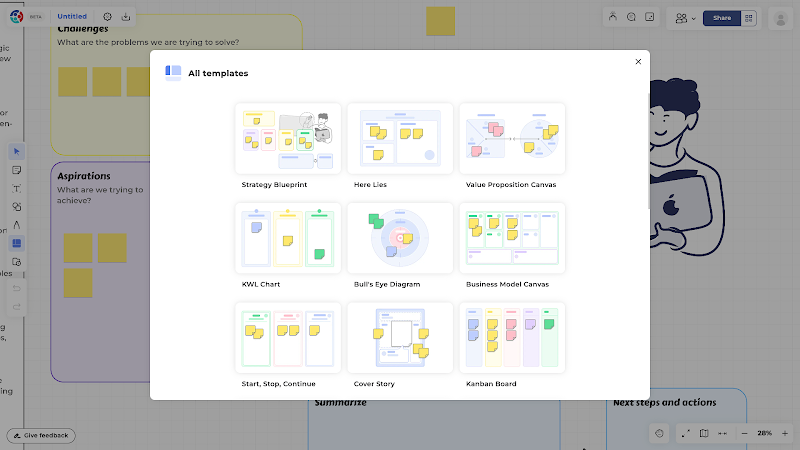Choose the Start, Stop, Continue thumbnail
This screenshot has width=800, height=450.
coord(288,337)
